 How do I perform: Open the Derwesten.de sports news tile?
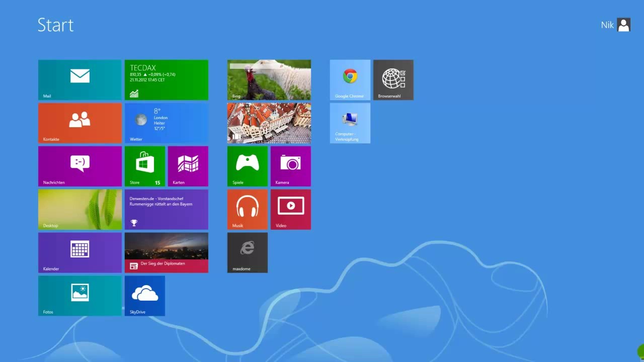click(167, 210)
